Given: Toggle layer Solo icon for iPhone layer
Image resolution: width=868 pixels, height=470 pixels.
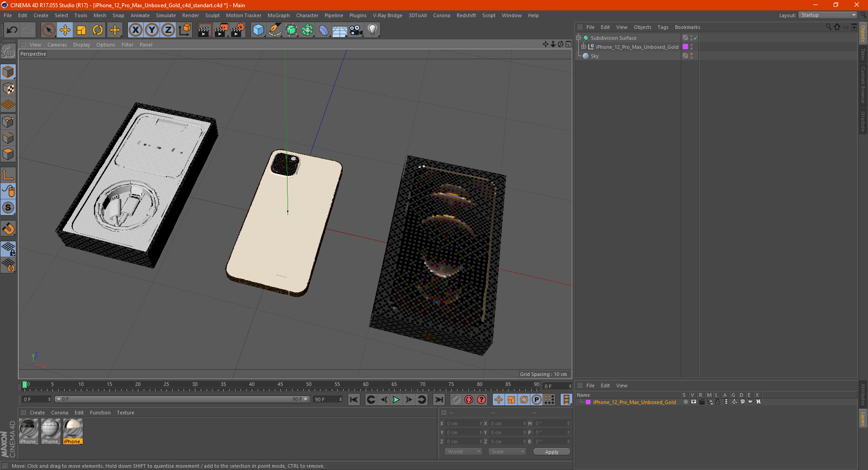Looking at the screenshot, I should (x=686, y=402).
